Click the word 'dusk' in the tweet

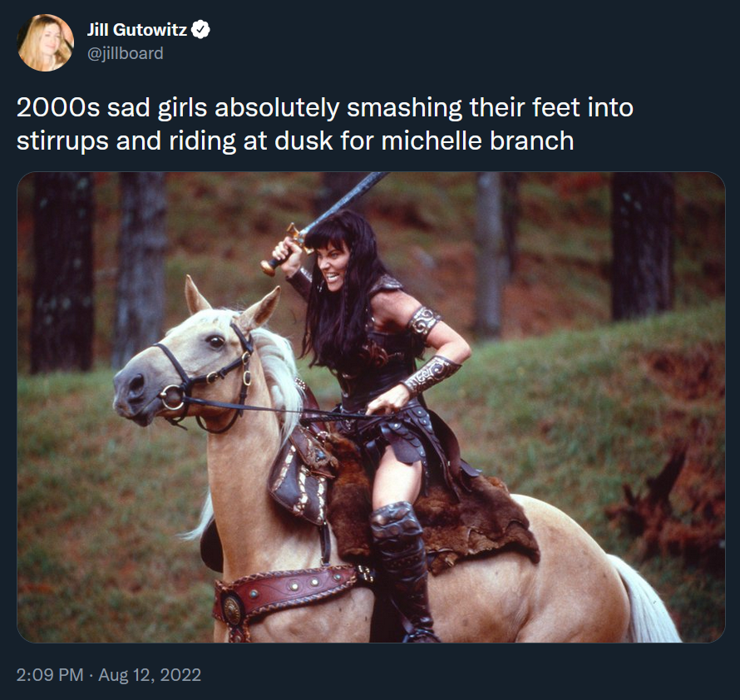pyautogui.click(x=303, y=140)
